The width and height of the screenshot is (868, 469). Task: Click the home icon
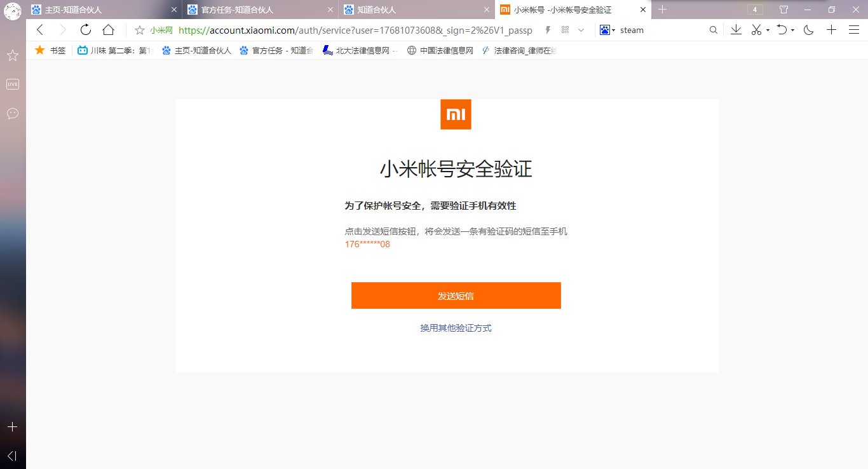[108, 29]
